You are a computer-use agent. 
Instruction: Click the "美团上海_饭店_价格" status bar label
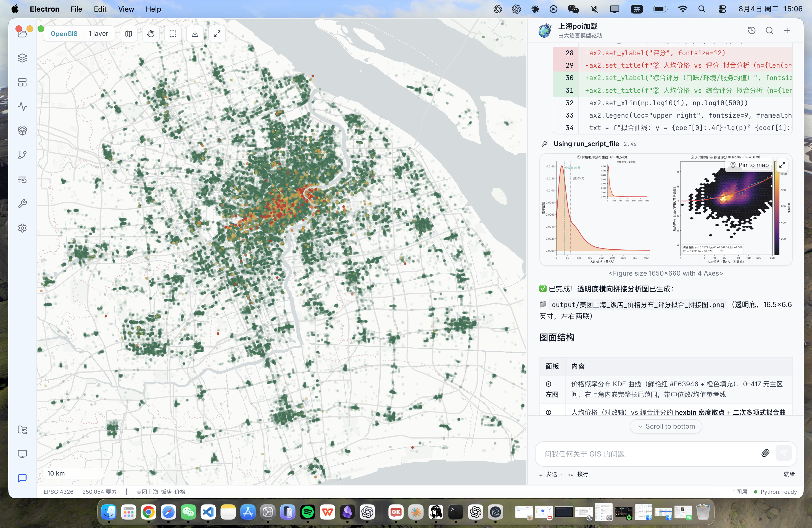point(161,492)
